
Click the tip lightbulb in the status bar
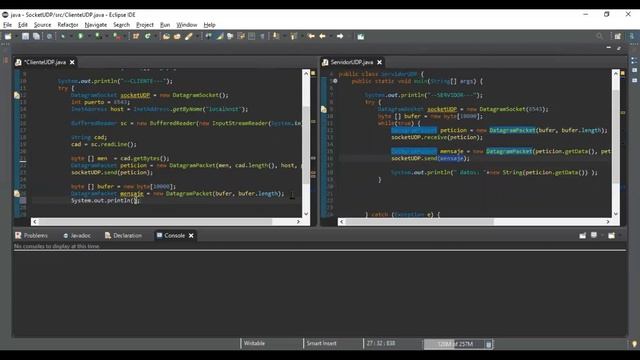coord(634,344)
